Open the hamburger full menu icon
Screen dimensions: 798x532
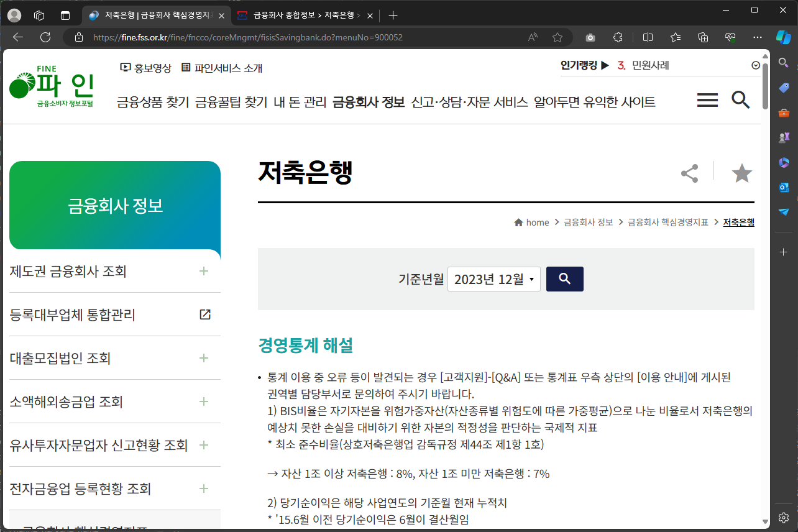click(x=707, y=100)
